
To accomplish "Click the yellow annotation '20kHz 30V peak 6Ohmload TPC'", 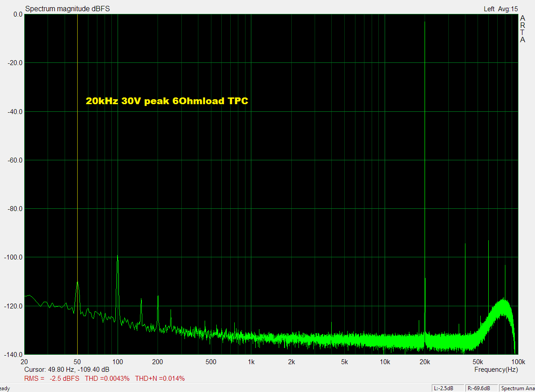I will [167, 101].
